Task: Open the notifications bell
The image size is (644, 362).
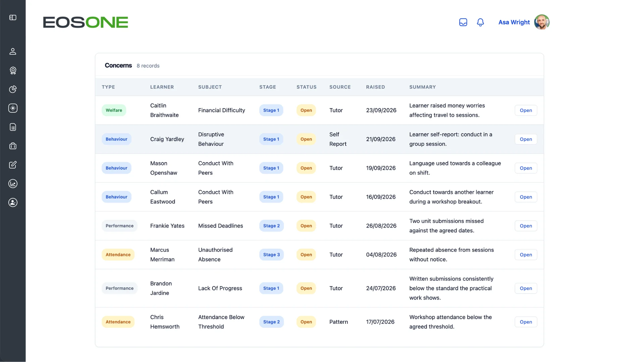Action: coord(480,22)
